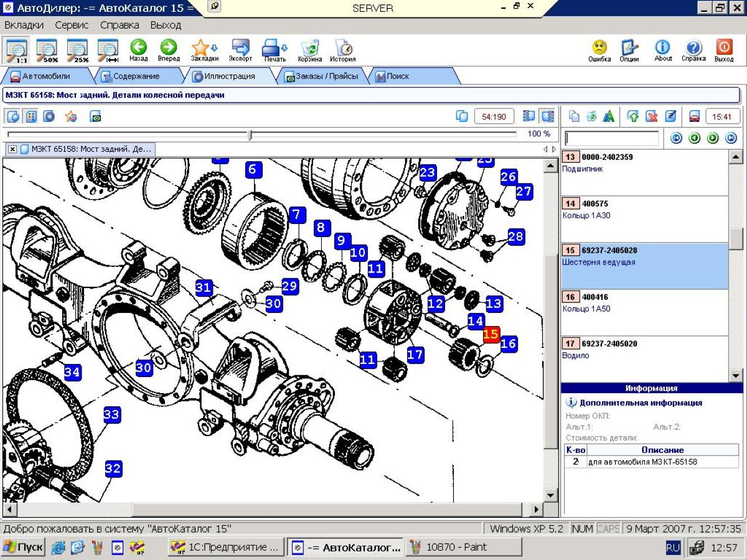The image size is (747, 560).
Task: Fit illustration to width with zoom icon
Action: coord(108,50)
